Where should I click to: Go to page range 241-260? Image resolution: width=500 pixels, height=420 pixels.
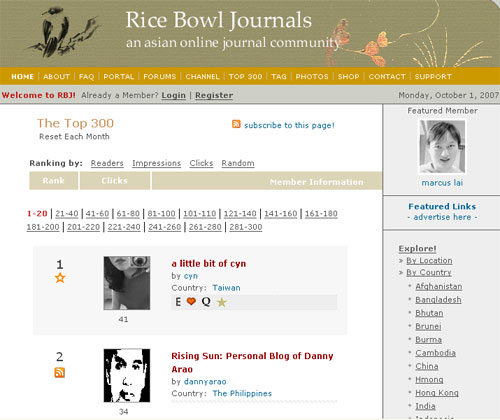[165, 227]
